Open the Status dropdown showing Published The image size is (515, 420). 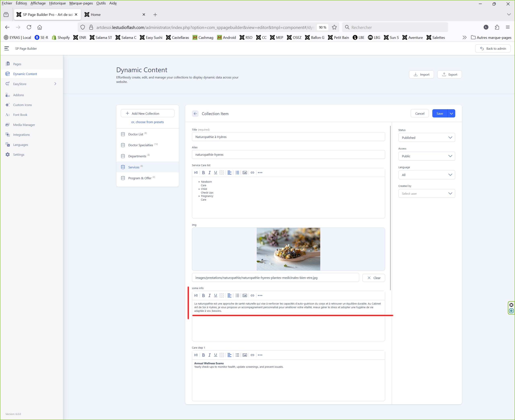[x=426, y=137]
